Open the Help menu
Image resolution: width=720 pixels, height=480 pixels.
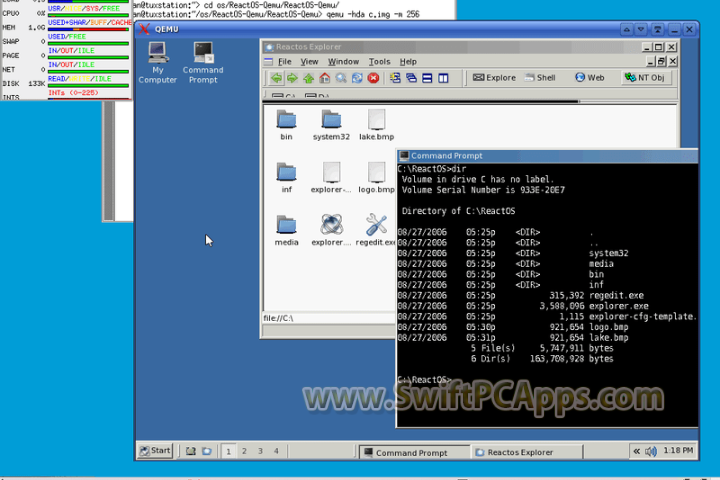[x=408, y=62]
